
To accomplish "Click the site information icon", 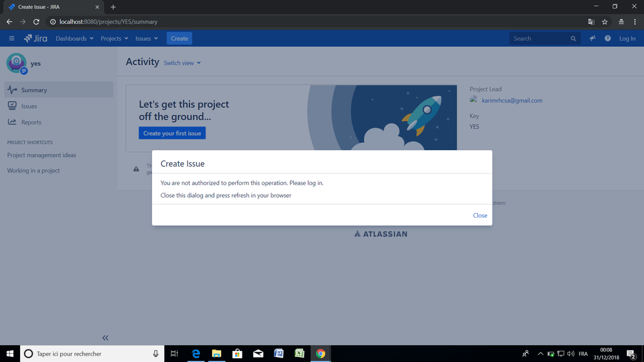I will coord(53,22).
